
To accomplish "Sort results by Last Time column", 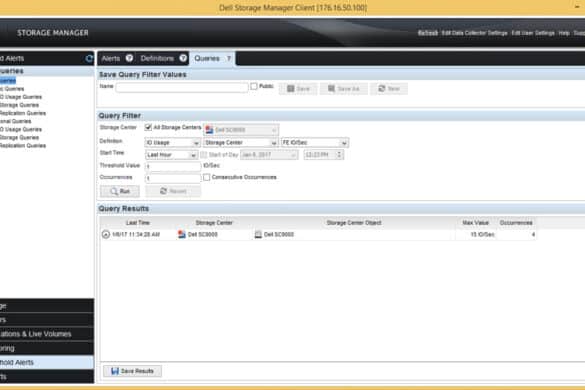I will tap(138, 223).
